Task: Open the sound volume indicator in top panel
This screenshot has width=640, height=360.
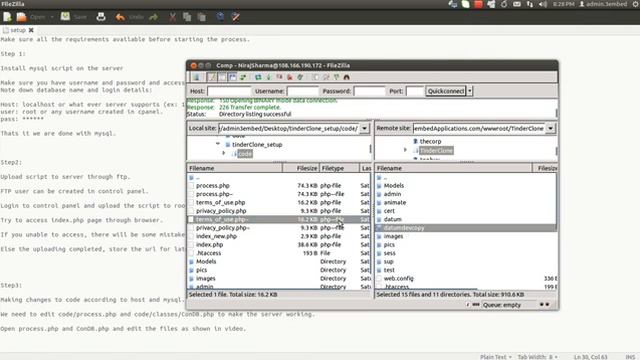Action: [x=543, y=4]
